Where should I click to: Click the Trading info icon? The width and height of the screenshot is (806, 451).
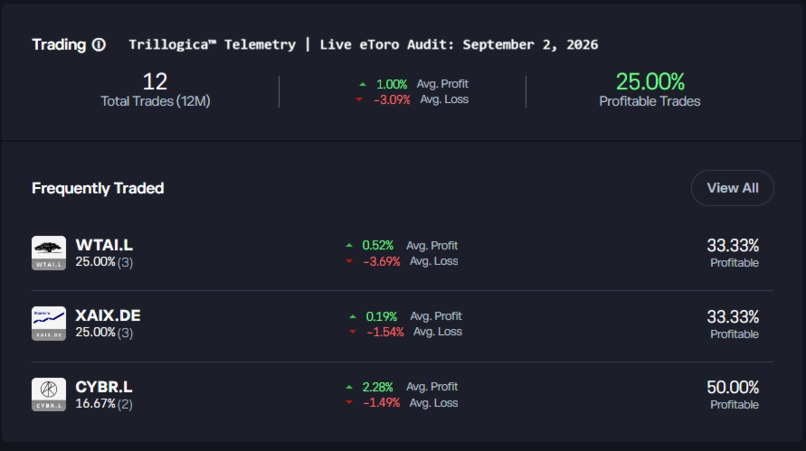coord(99,45)
